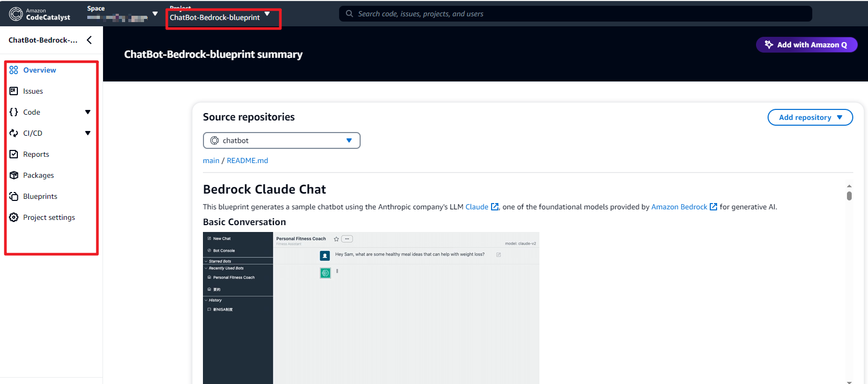Click the Issues board icon
The image size is (868, 384).
click(14, 91)
